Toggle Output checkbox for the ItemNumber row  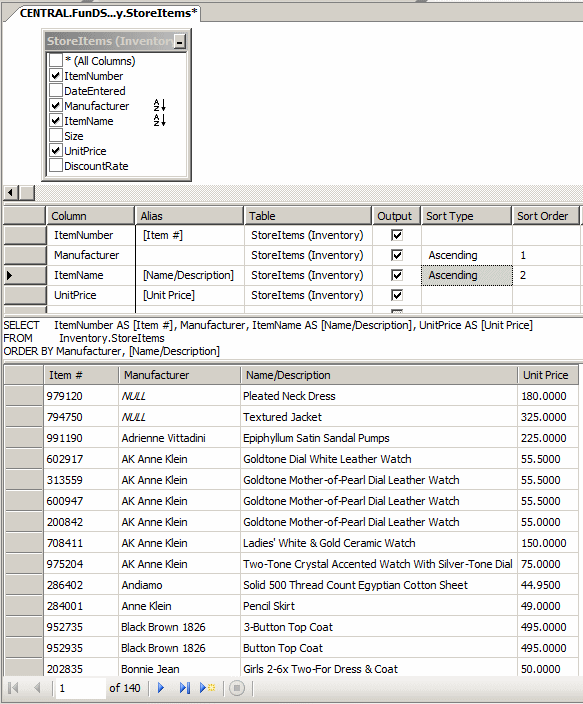pyautogui.click(x=397, y=235)
